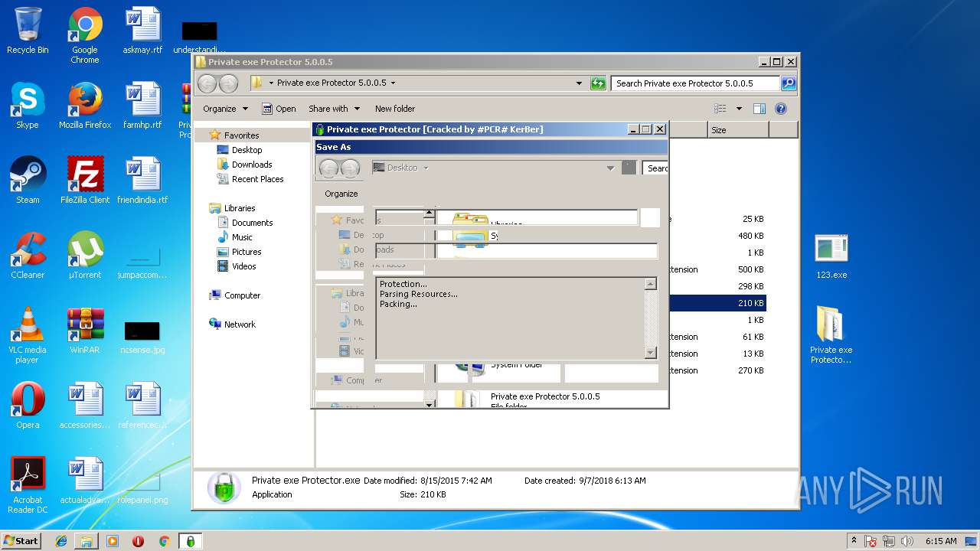Open Share with dropdown menu
This screenshot has height=551, width=980.
click(334, 109)
